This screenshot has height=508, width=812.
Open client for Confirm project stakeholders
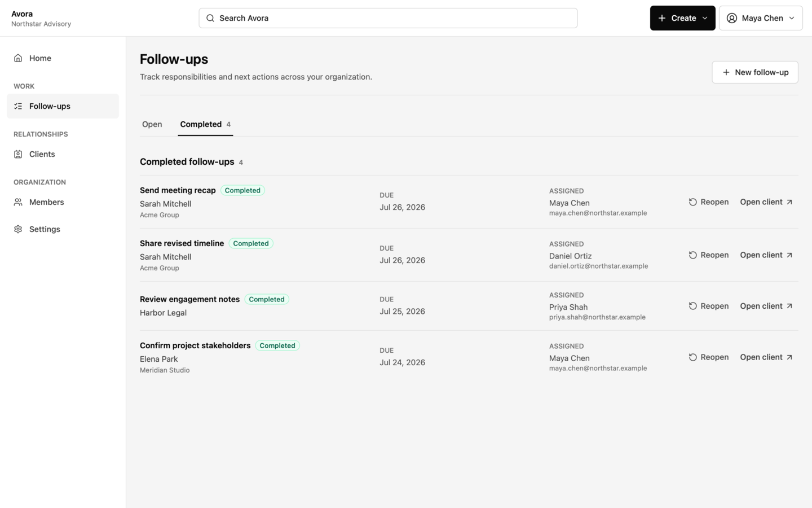coord(766,357)
